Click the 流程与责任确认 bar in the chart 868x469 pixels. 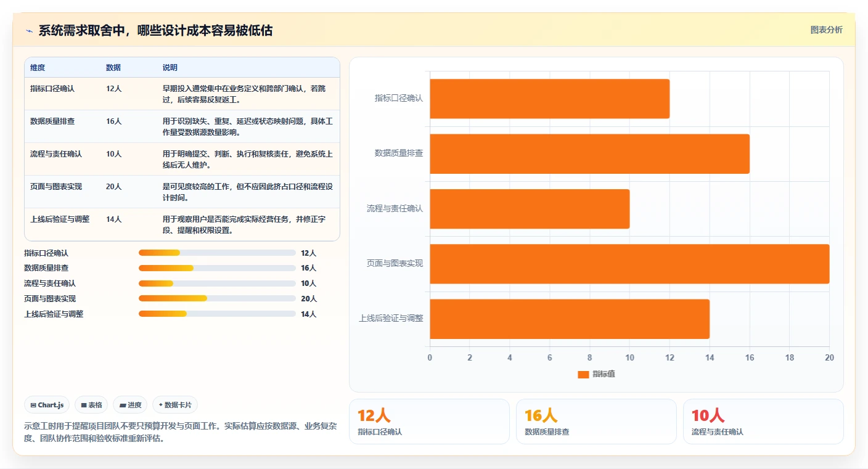point(530,209)
